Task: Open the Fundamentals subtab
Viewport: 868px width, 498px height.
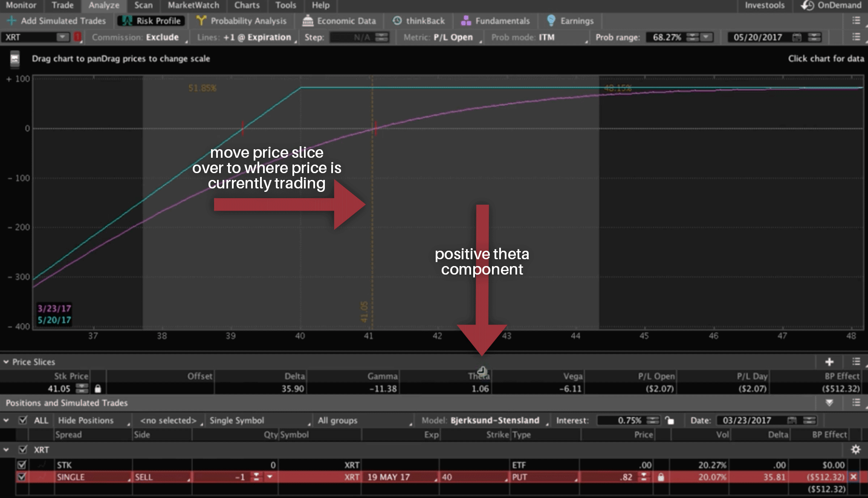Action: (496, 21)
